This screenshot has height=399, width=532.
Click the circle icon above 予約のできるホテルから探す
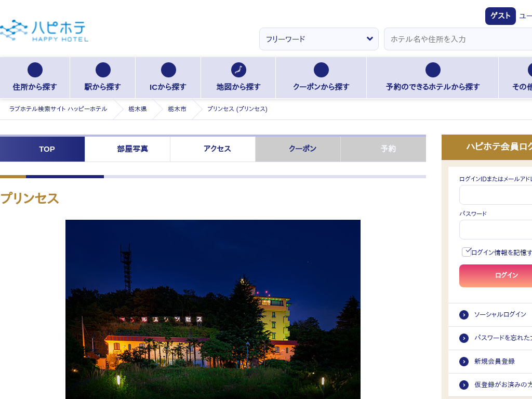tap(433, 70)
